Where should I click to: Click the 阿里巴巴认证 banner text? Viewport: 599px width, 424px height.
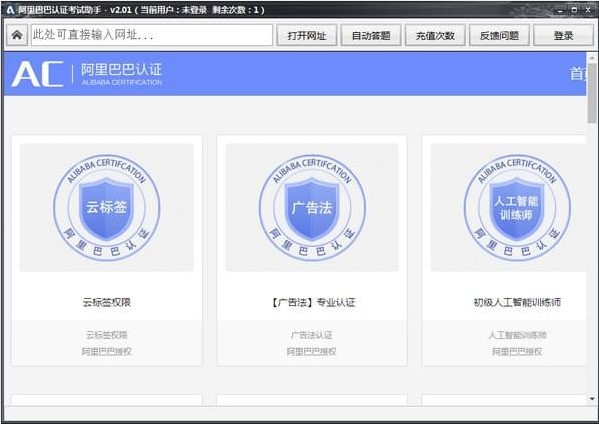121,70
